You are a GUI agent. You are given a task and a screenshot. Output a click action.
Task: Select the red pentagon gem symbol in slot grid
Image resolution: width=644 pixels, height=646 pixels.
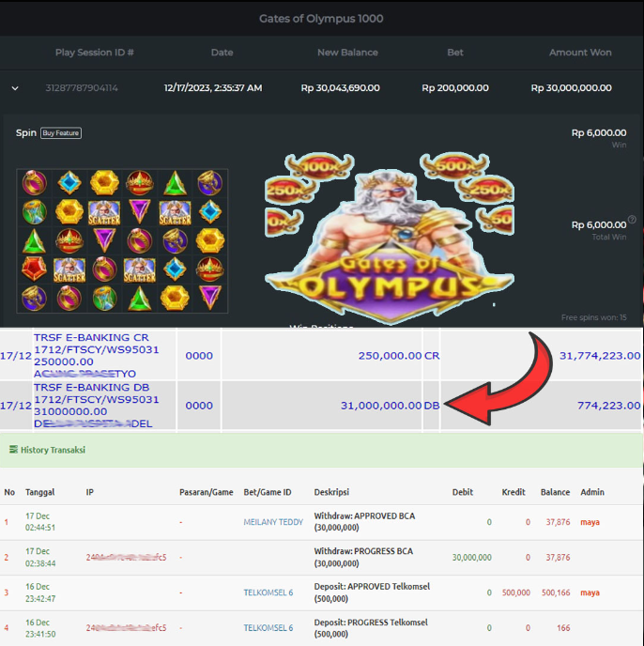click(34, 269)
